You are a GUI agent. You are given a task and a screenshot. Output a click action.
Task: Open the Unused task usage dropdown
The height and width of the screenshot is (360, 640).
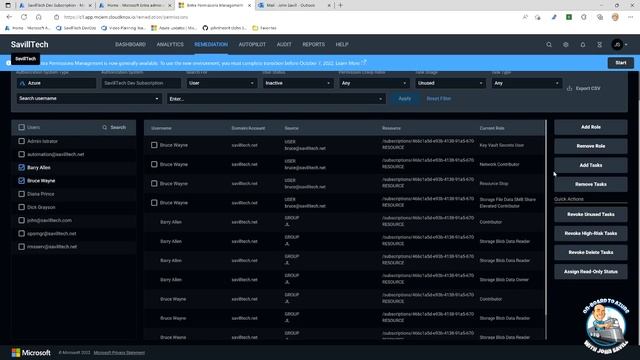[450, 83]
